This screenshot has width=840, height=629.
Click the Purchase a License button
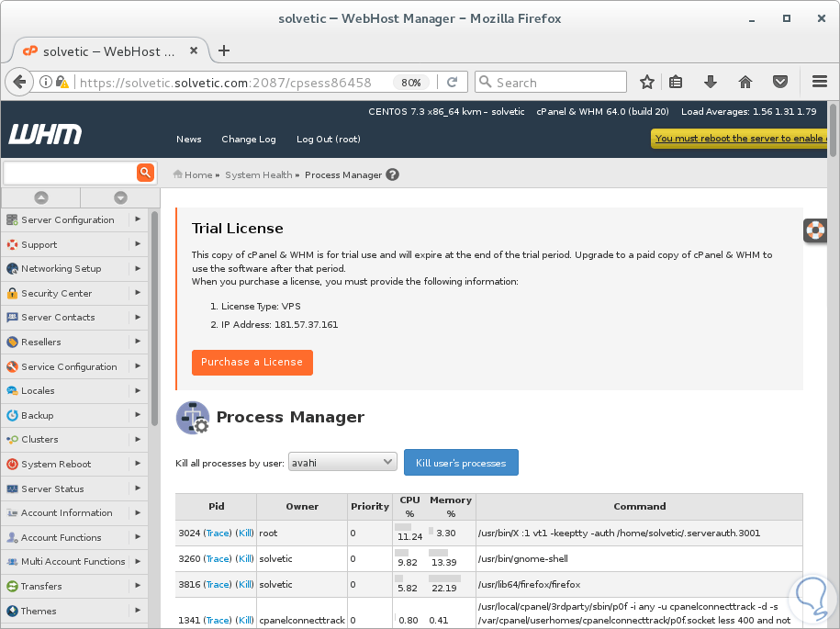point(252,362)
